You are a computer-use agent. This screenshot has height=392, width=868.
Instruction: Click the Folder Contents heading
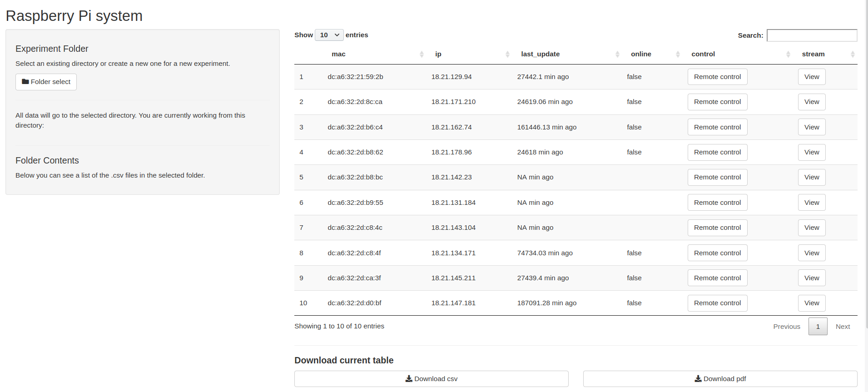pyautogui.click(x=47, y=160)
